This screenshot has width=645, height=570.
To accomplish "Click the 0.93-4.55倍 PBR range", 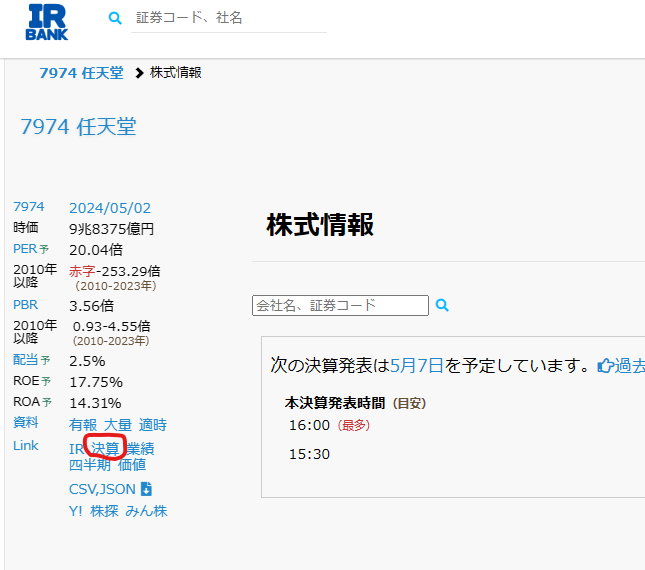I will tap(111, 327).
